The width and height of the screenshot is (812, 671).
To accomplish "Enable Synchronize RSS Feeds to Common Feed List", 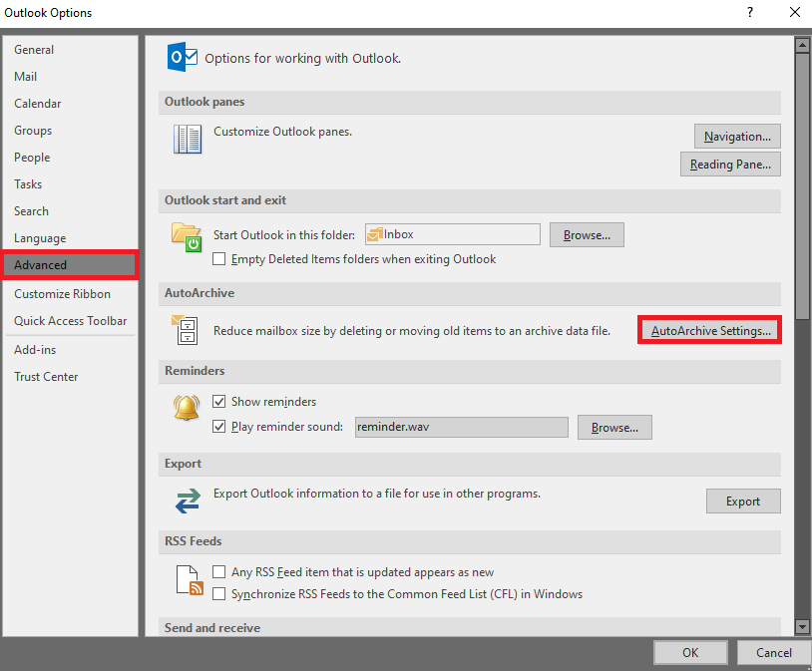I will [219, 593].
